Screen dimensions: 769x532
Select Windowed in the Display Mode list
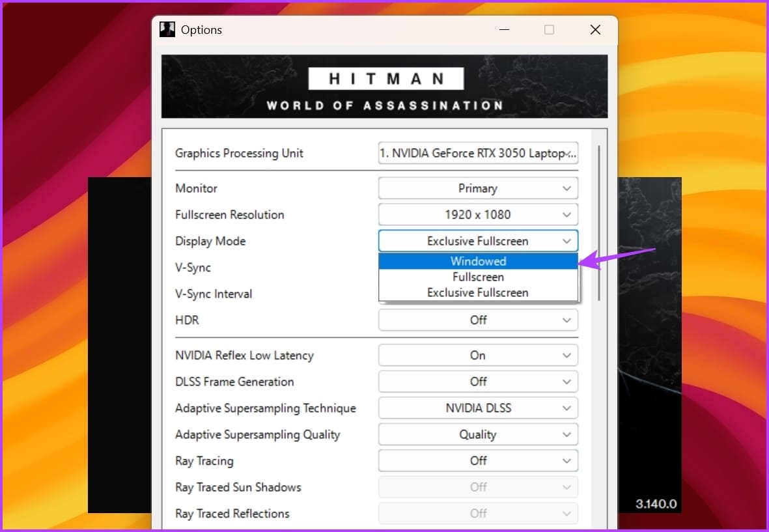[478, 261]
